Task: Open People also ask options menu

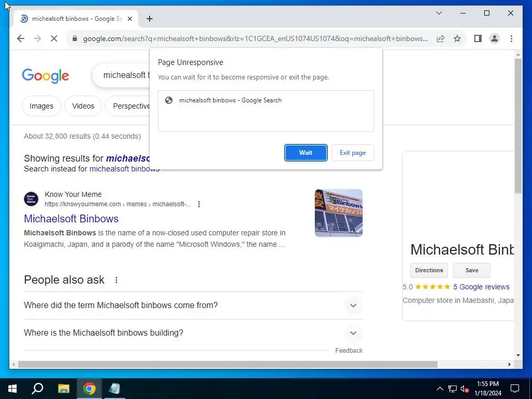Action: coord(116,280)
